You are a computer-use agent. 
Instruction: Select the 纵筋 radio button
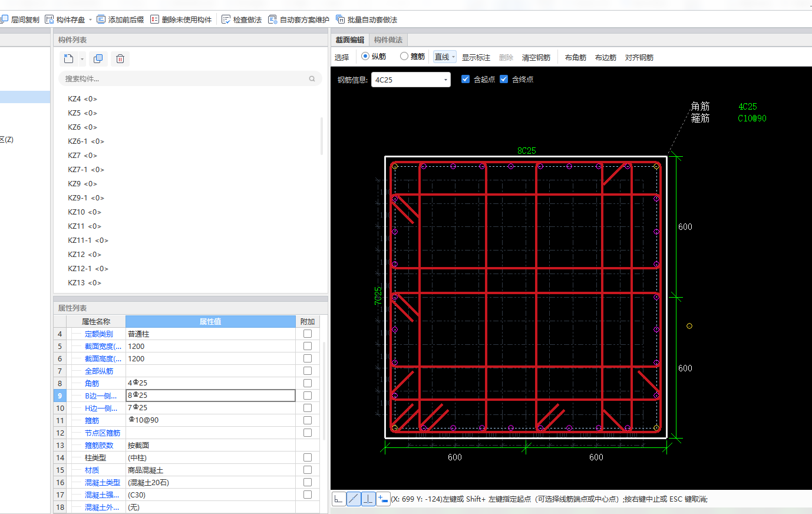(x=365, y=57)
